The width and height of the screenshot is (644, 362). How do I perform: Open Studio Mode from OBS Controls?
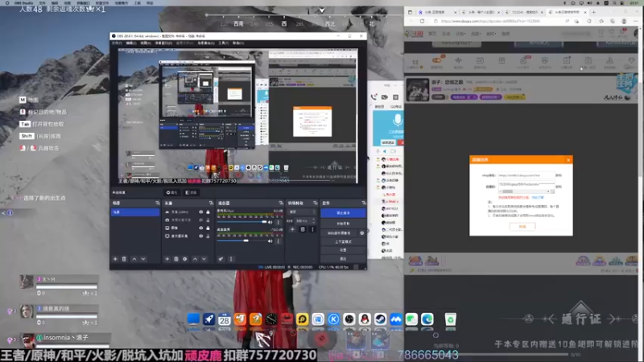tap(343, 242)
